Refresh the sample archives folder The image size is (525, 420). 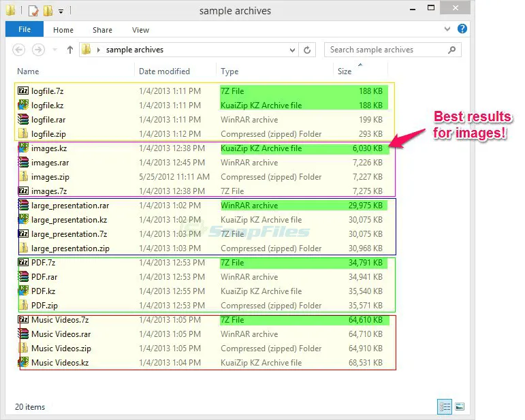[307, 50]
